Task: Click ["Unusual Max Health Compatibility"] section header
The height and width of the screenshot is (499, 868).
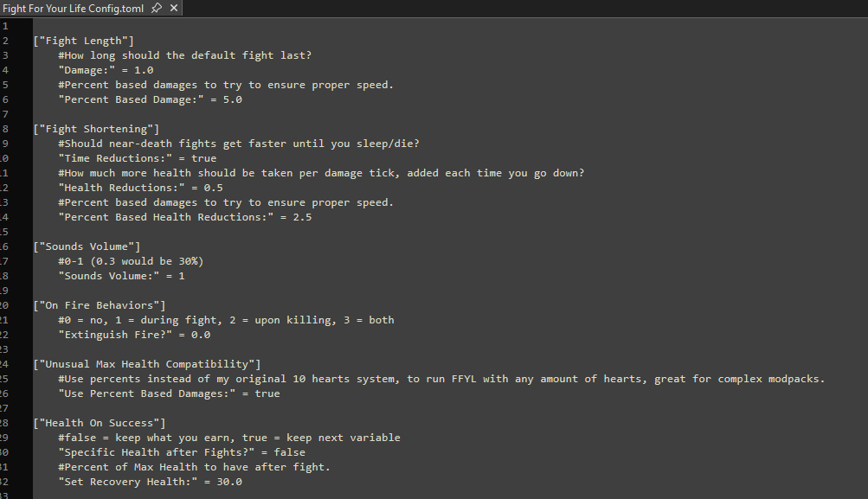Action: pyautogui.click(x=146, y=364)
